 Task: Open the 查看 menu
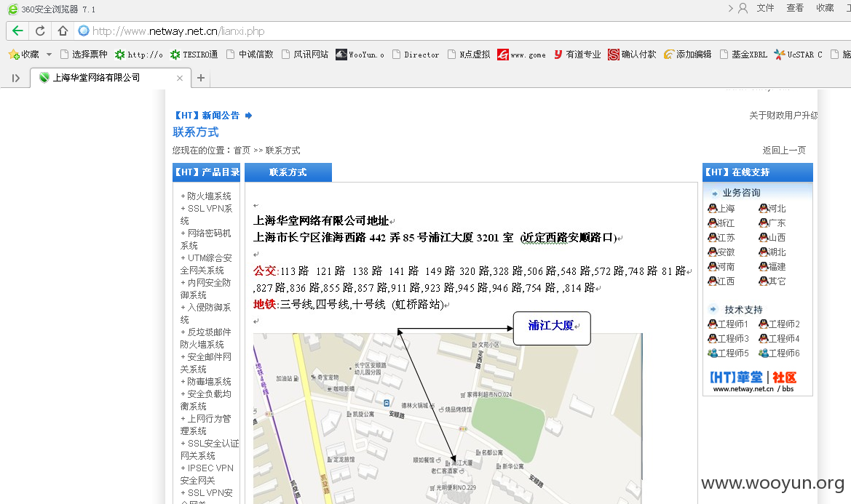795,7
